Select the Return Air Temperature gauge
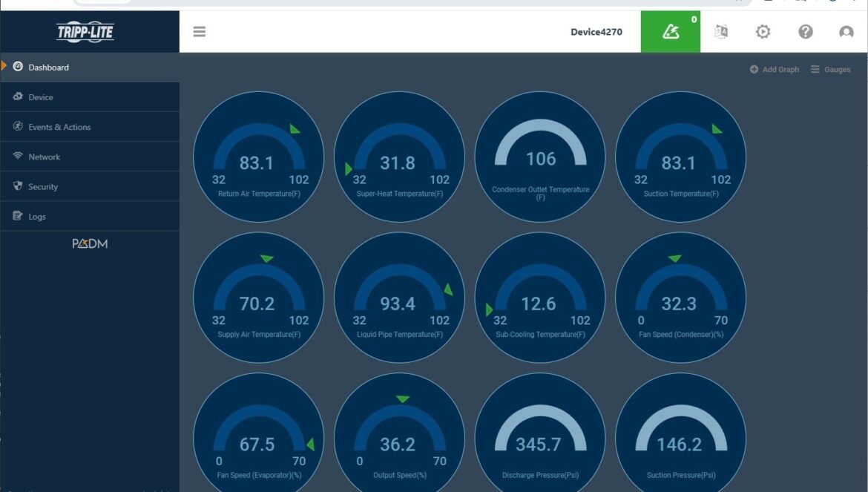The height and width of the screenshot is (492, 868). 258,157
